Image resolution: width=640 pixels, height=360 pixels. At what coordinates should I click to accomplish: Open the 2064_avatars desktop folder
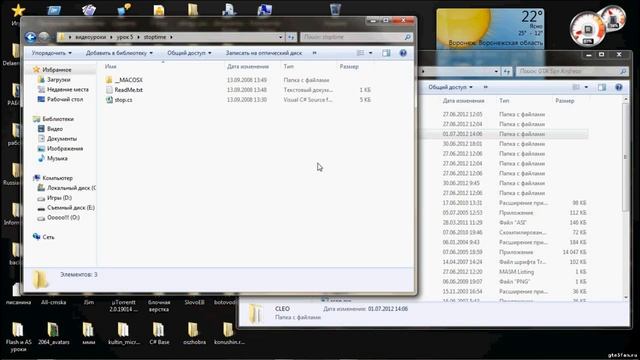(x=53, y=334)
